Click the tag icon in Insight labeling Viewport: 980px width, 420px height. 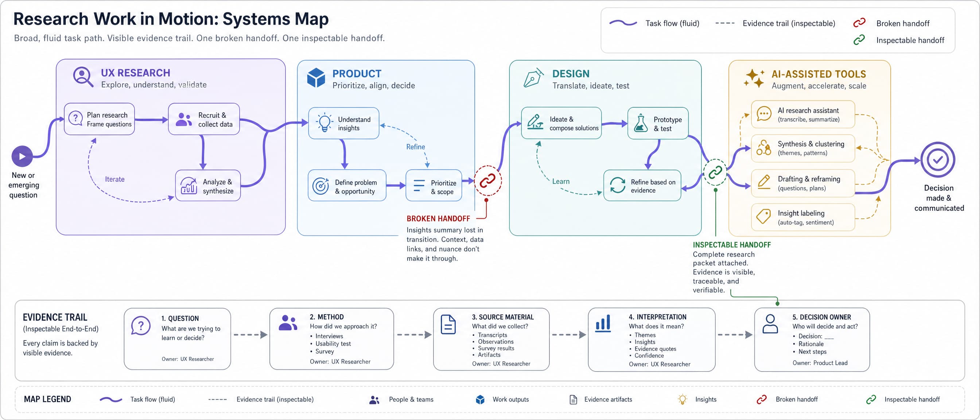coord(763,217)
